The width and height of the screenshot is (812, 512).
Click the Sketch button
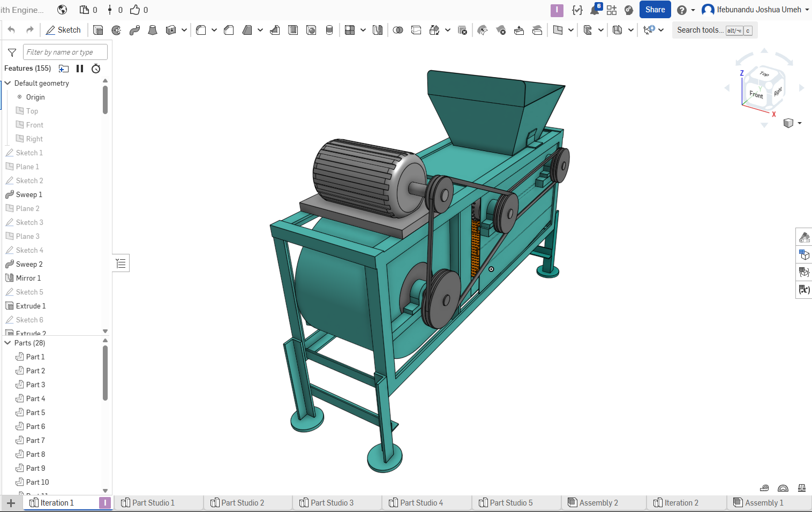(63, 30)
